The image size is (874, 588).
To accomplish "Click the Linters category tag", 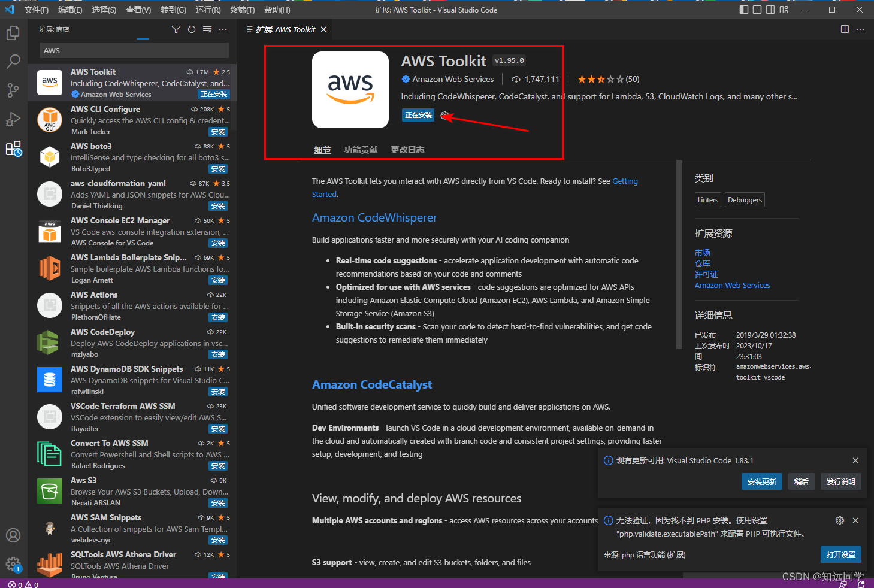I will 707,200.
